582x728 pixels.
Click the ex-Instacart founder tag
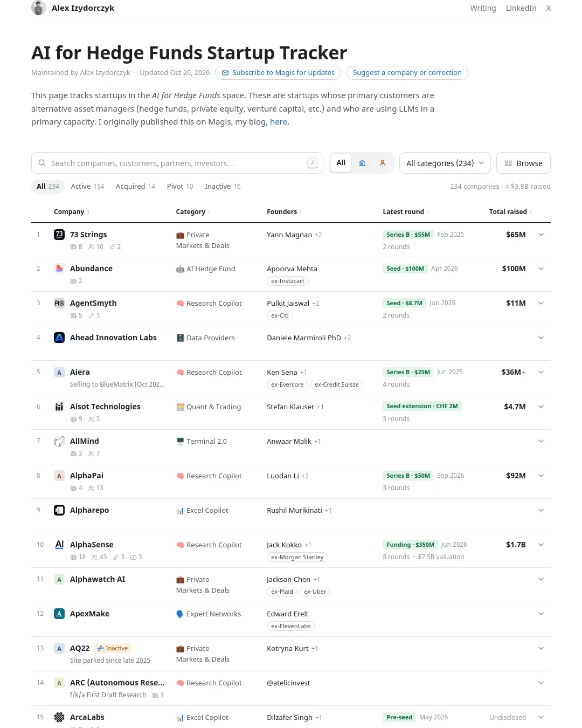point(288,281)
